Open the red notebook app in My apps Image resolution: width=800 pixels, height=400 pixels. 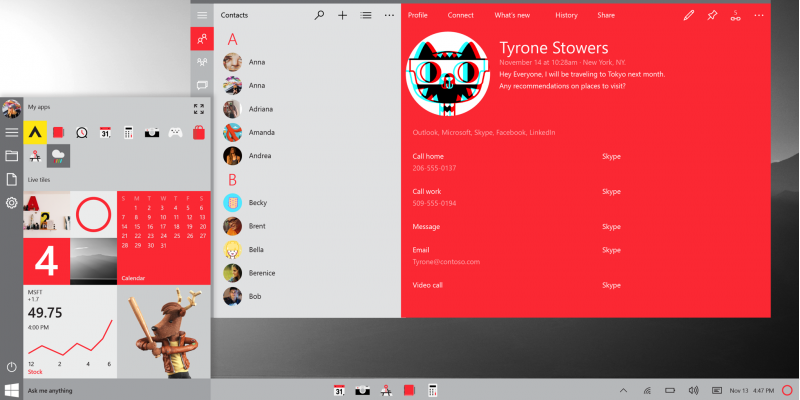point(58,133)
